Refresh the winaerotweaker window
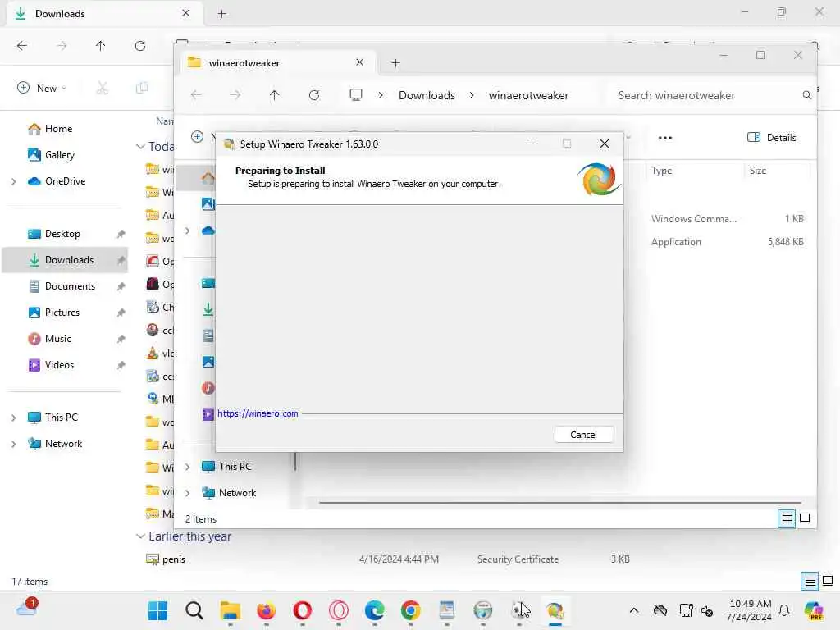This screenshot has height=630, width=840. point(314,95)
